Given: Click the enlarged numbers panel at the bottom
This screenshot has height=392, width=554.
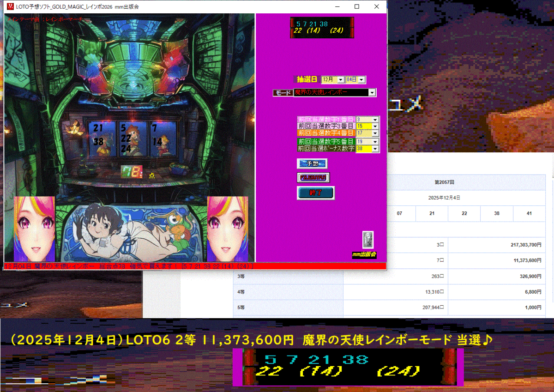Looking at the screenshot, I should pos(348,367).
